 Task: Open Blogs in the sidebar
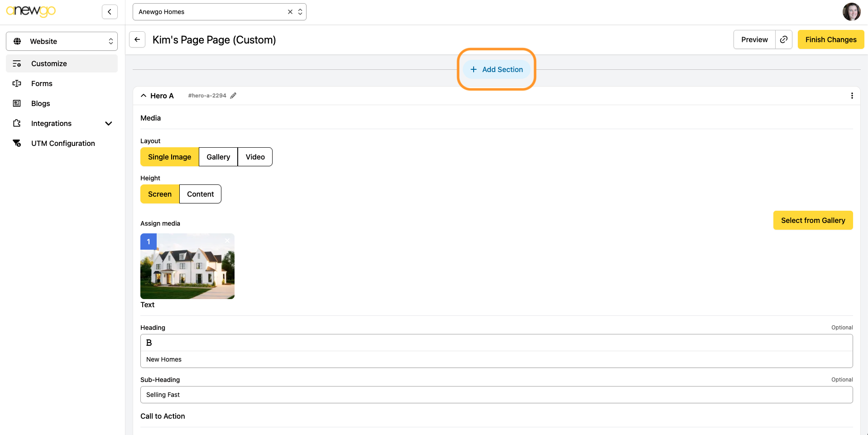coord(62,103)
